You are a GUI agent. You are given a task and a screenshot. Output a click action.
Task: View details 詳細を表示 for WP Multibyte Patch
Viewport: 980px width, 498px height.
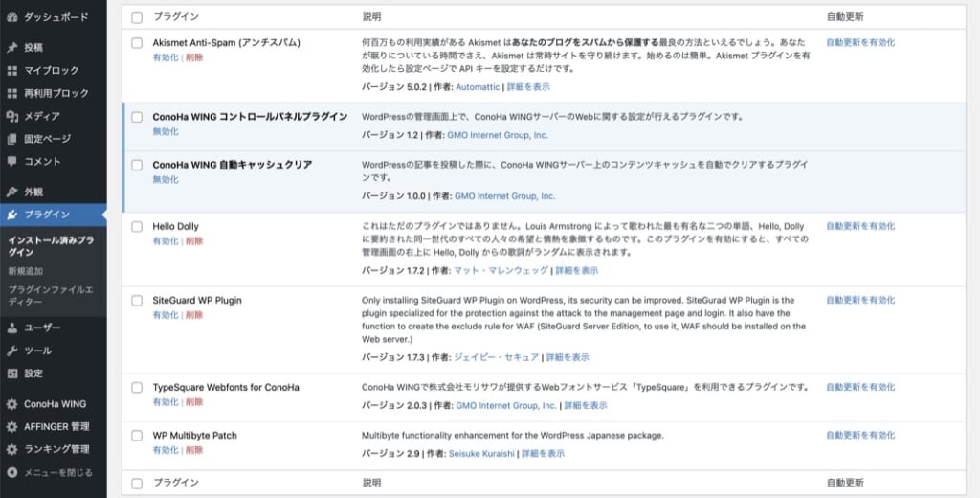point(544,454)
